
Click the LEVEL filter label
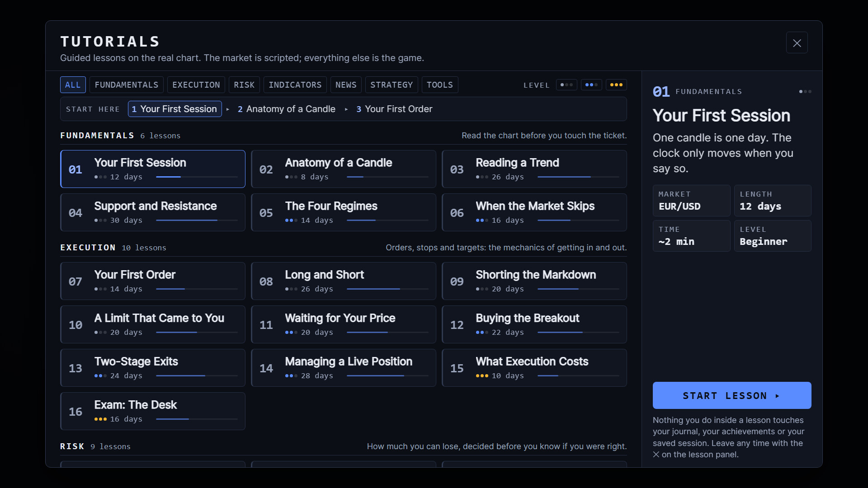[x=537, y=85]
